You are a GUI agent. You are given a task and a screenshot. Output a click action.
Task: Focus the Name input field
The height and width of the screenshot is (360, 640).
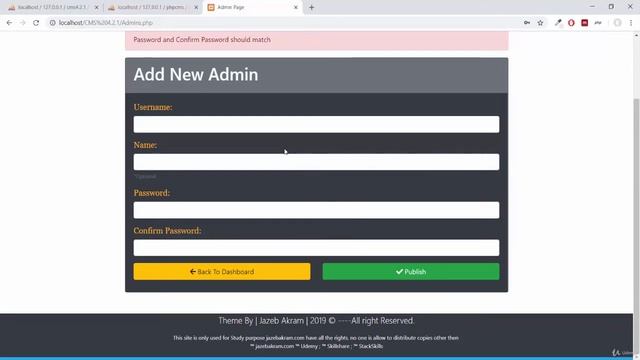point(316,162)
